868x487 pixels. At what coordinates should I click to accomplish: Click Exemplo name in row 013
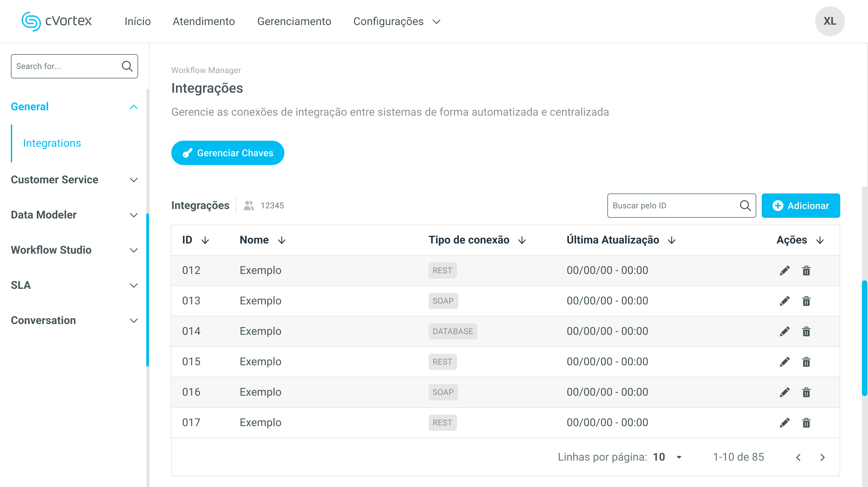point(260,301)
